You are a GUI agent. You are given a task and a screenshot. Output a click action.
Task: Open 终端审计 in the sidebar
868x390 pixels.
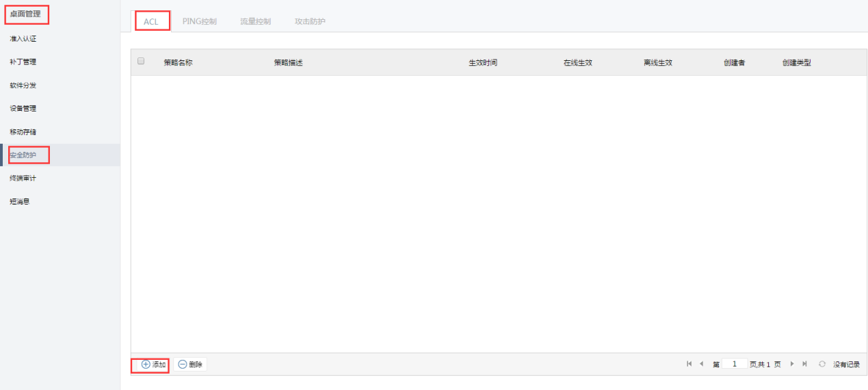(23, 179)
